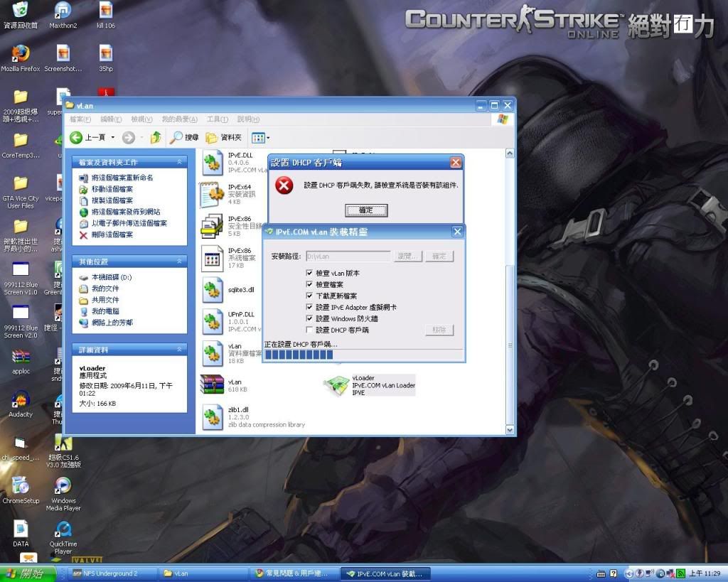728x582 pixels.
Task: Toggle the 設置 DHCP 客戶端 checkbox
Action: [309, 330]
